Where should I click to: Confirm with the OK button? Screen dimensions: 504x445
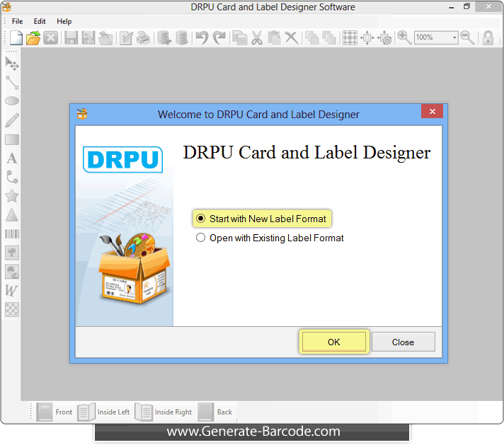pyautogui.click(x=334, y=342)
